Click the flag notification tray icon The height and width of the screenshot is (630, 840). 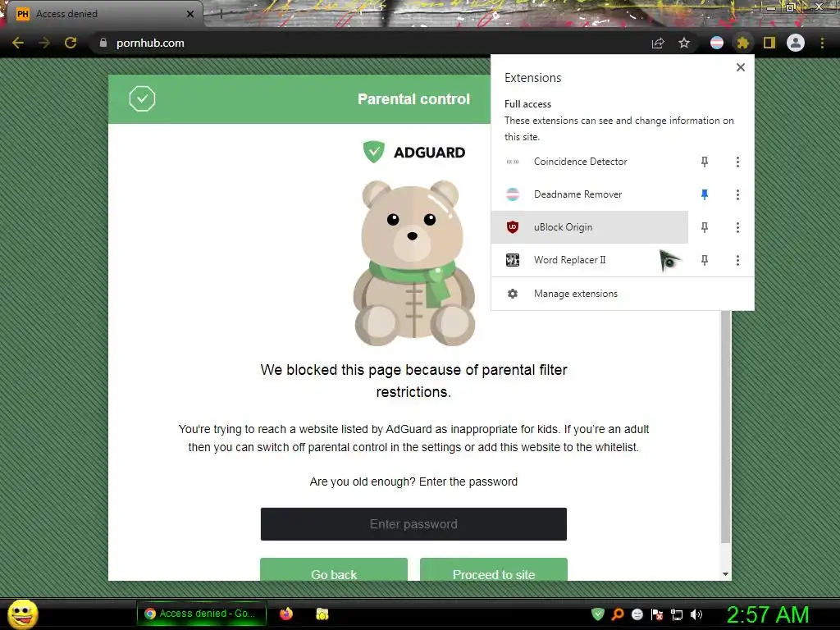coord(657,614)
